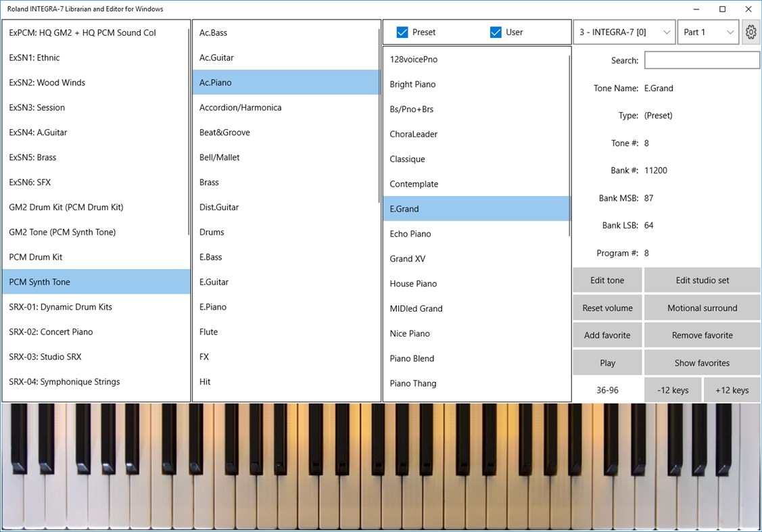Image resolution: width=762 pixels, height=532 pixels.
Task: Open the '3 - INTEGRA-7 [0]' device dropdown
Action: pyautogui.click(x=623, y=32)
